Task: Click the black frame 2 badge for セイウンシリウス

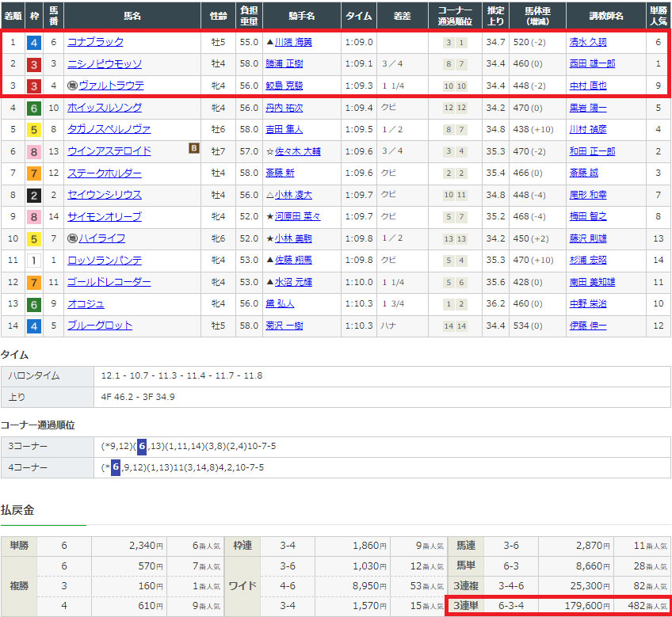Action: point(35,195)
